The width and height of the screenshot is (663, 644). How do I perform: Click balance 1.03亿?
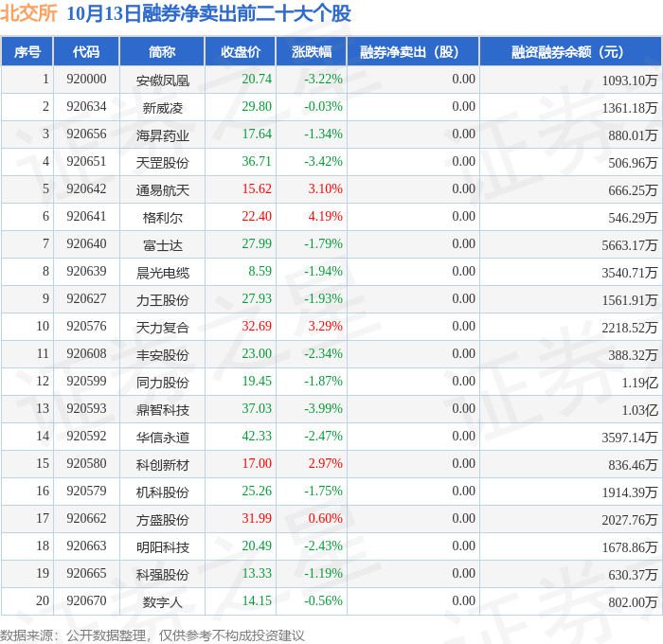pyautogui.click(x=639, y=410)
